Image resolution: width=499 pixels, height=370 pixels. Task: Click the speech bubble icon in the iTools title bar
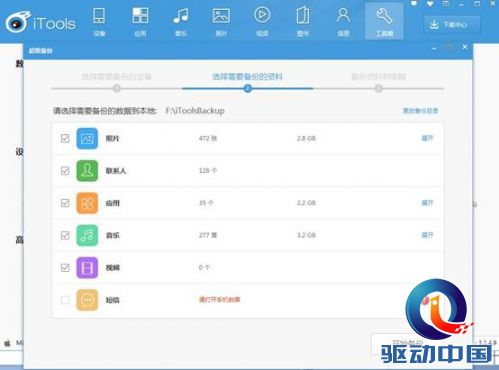pos(414,3)
